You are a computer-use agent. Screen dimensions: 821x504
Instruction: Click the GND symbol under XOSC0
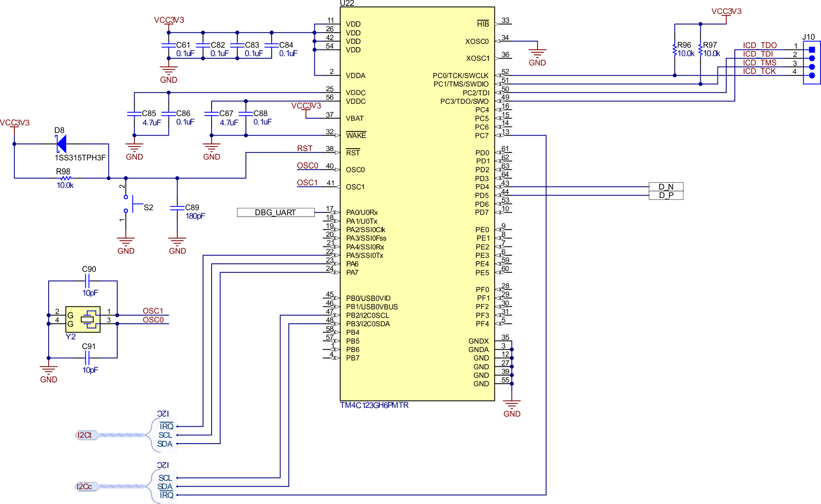537,57
